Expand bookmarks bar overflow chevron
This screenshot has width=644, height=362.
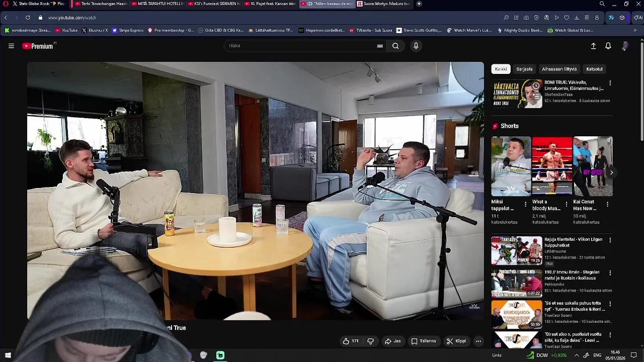pos(635,30)
